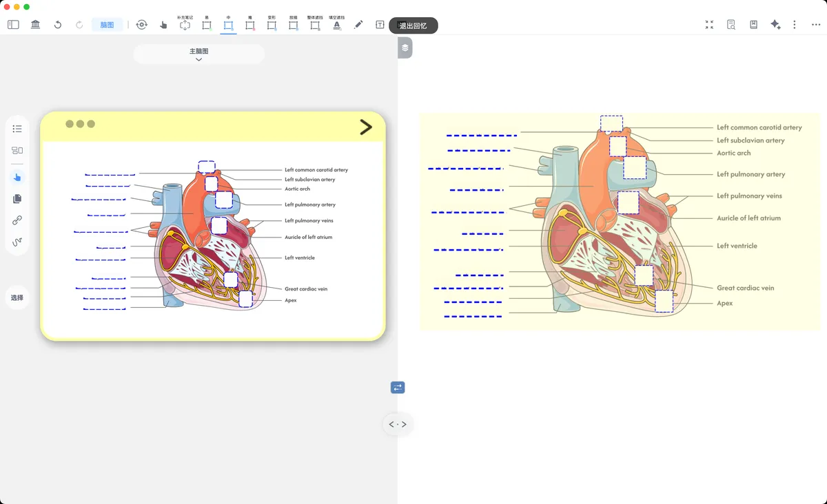The height and width of the screenshot is (504, 827).
Task: Open the bookmark book icon
Action: 753,25
